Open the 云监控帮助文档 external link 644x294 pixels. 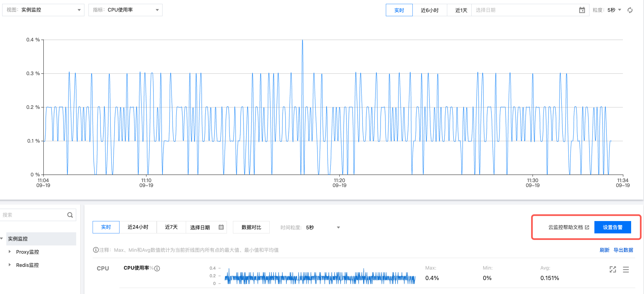pos(568,227)
